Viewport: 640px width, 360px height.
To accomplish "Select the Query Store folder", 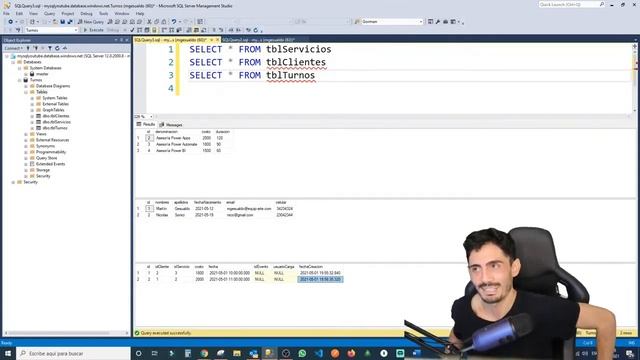I will click(47, 158).
